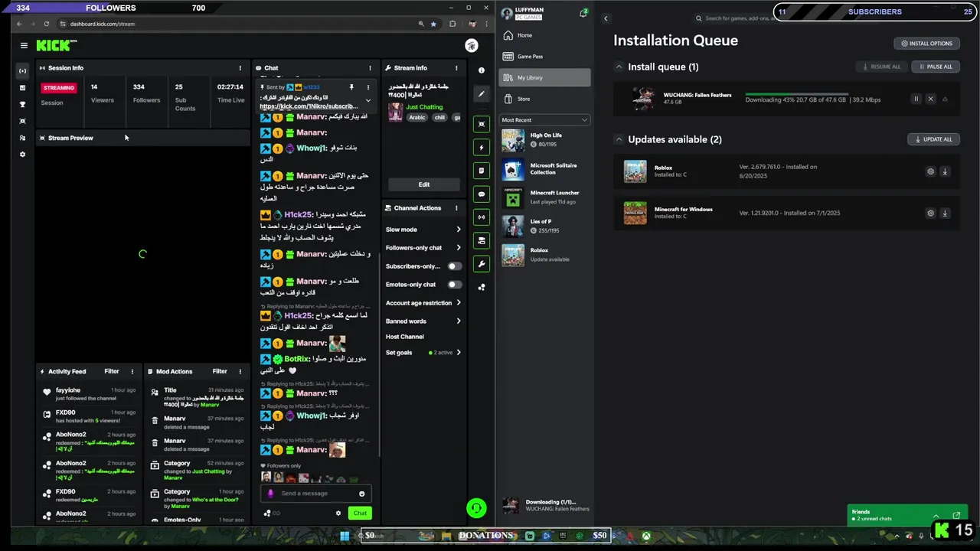Go back in the Xbox app
This screenshot has height=551, width=980.
point(606,18)
